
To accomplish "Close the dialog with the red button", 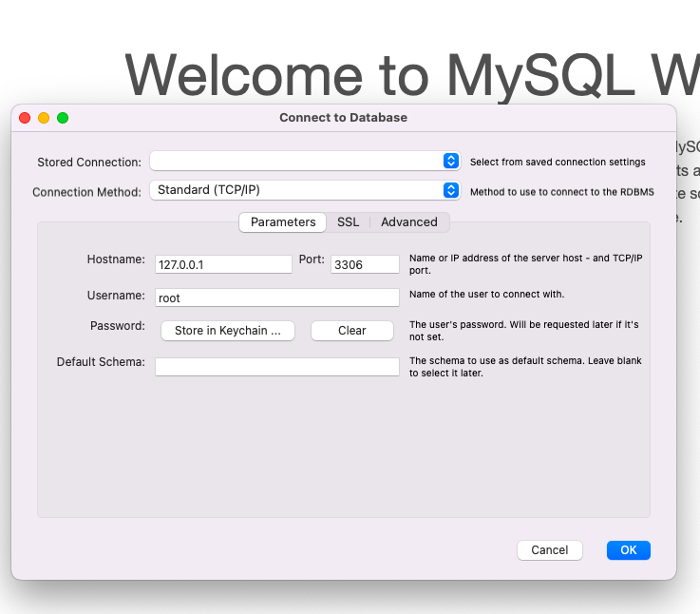I will (25, 118).
